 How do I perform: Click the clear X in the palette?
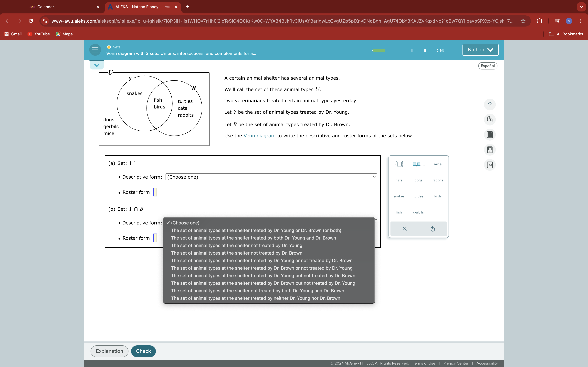coord(404,229)
